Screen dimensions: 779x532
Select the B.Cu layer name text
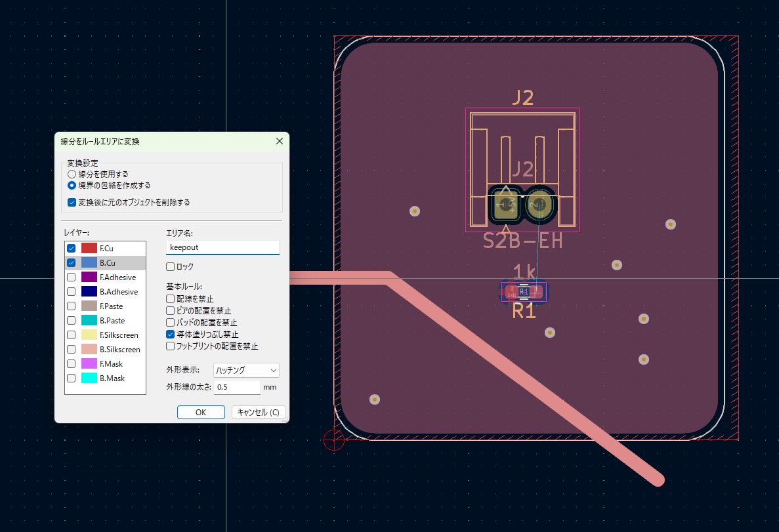pos(108,263)
